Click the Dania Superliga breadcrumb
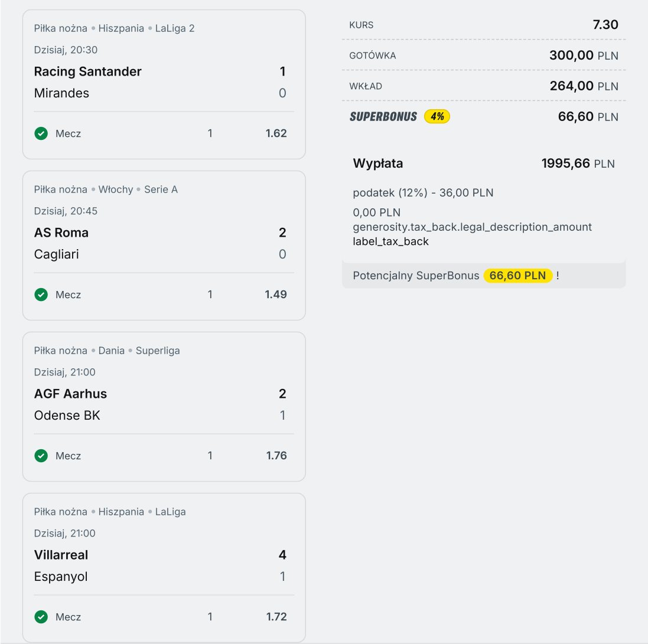 point(158,351)
